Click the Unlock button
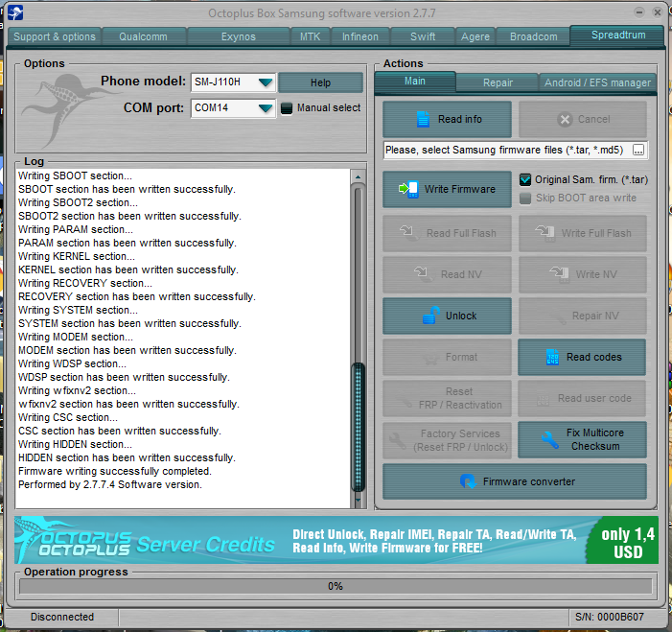 (x=447, y=316)
